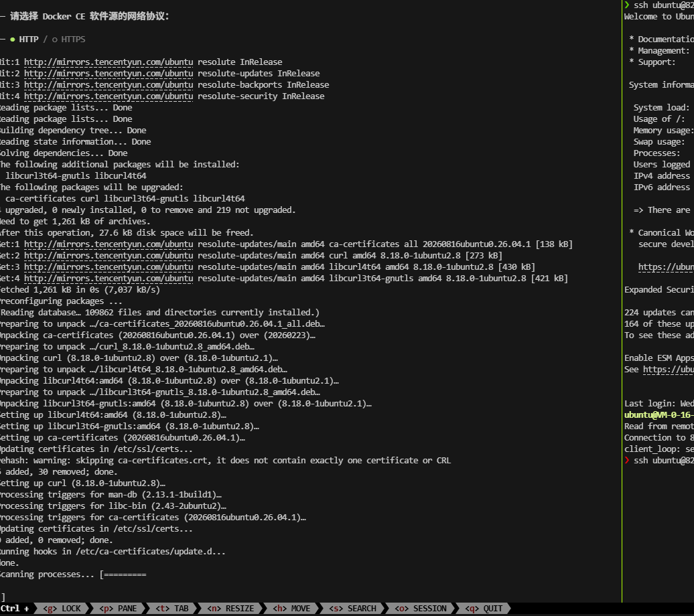Click the '27.6 kB disk space will be freed' line
This screenshot has height=616, width=694.
tap(127, 233)
